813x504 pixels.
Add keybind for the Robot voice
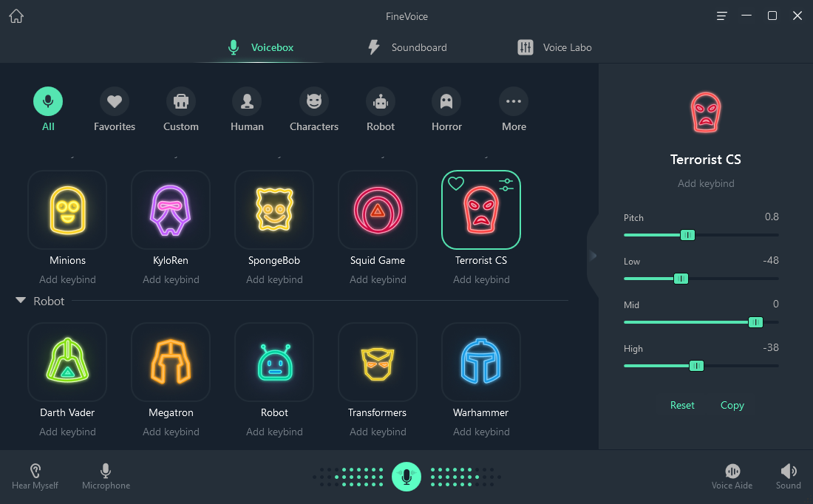[274, 432]
